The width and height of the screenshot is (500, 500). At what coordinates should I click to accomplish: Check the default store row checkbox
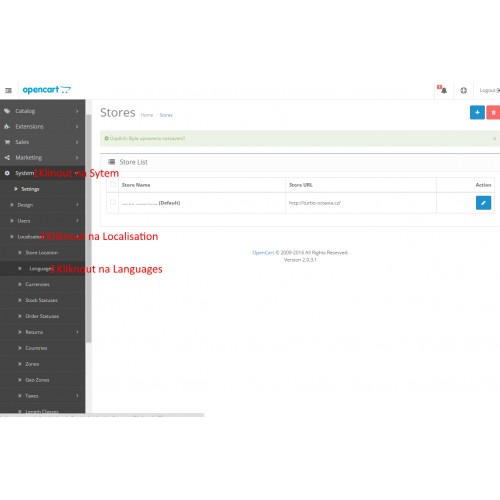(113, 202)
